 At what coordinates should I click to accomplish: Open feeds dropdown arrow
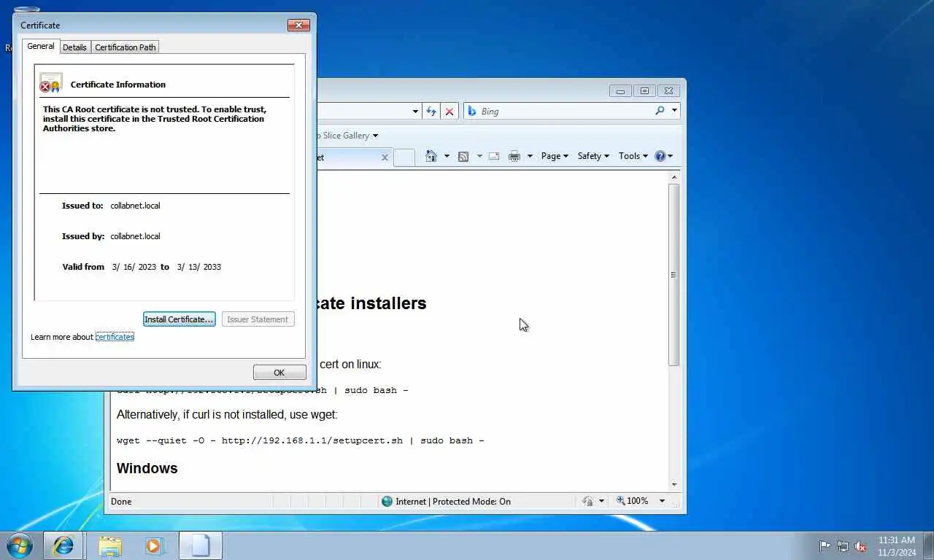(x=479, y=156)
